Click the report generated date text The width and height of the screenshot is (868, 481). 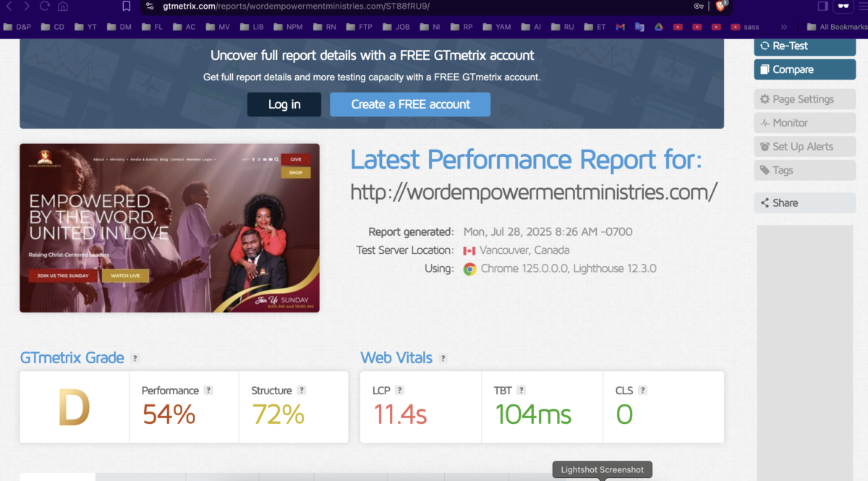548,232
